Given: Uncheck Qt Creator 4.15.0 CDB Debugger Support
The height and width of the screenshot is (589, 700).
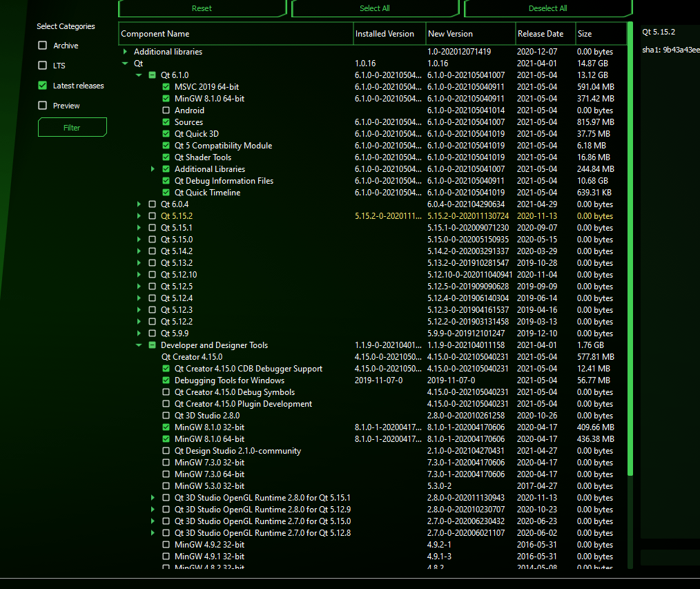Looking at the screenshot, I should pyautogui.click(x=166, y=369).
